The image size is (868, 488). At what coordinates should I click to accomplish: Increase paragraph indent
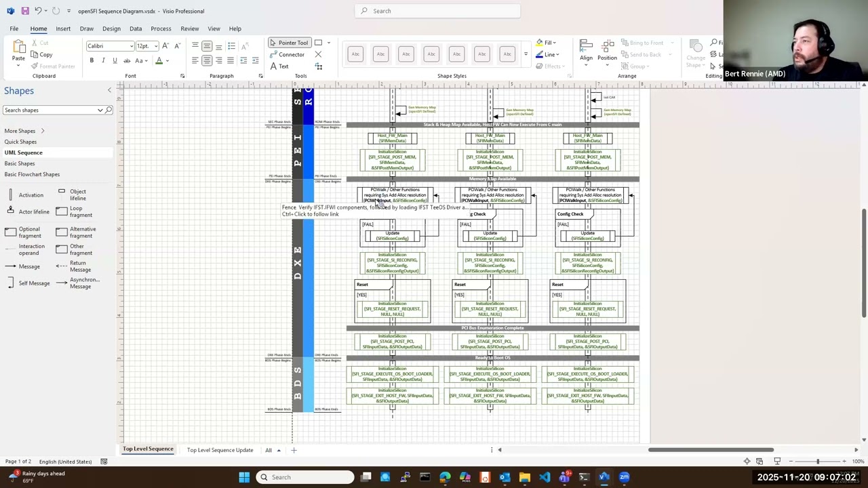(255, 60)
